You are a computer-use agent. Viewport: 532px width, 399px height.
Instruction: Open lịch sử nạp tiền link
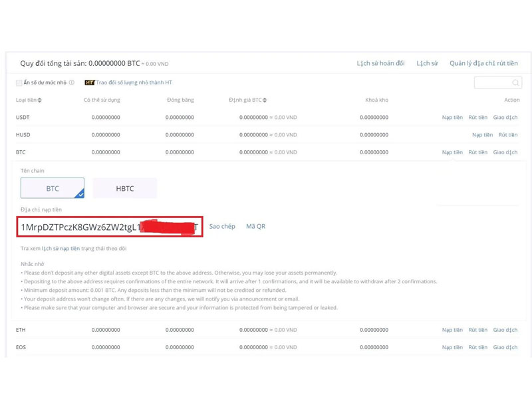click(x=61, y=248)
